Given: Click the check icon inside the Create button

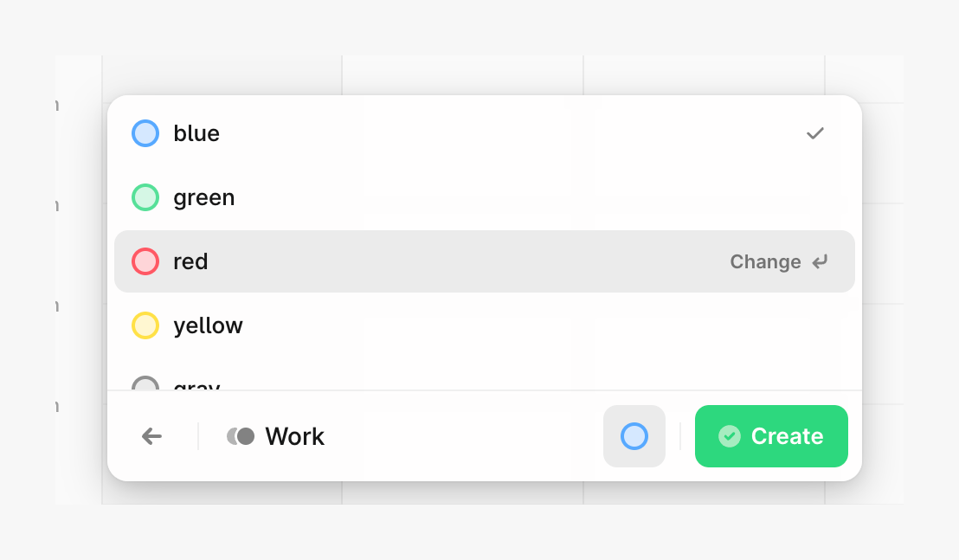Looking at the screenshot, I should [x=730, y=436].
